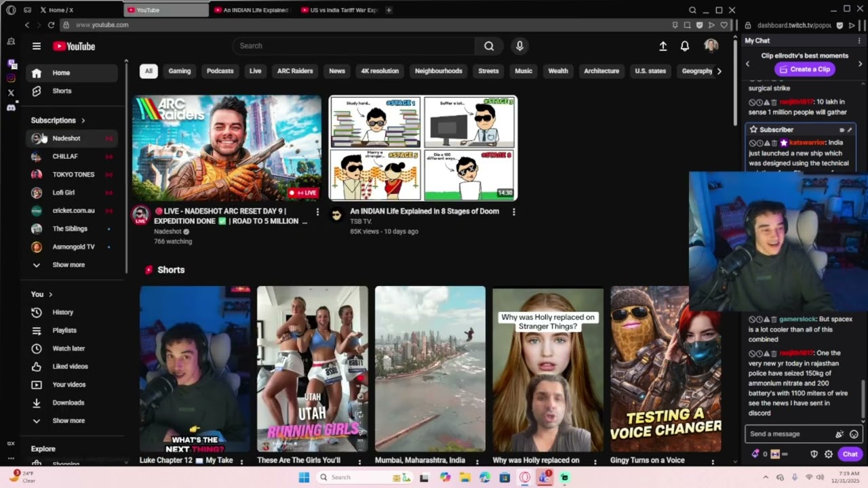The width and height of the screenshot is (868, 488).
Task: Go back in browser history
Action: (x=27, y=25)
